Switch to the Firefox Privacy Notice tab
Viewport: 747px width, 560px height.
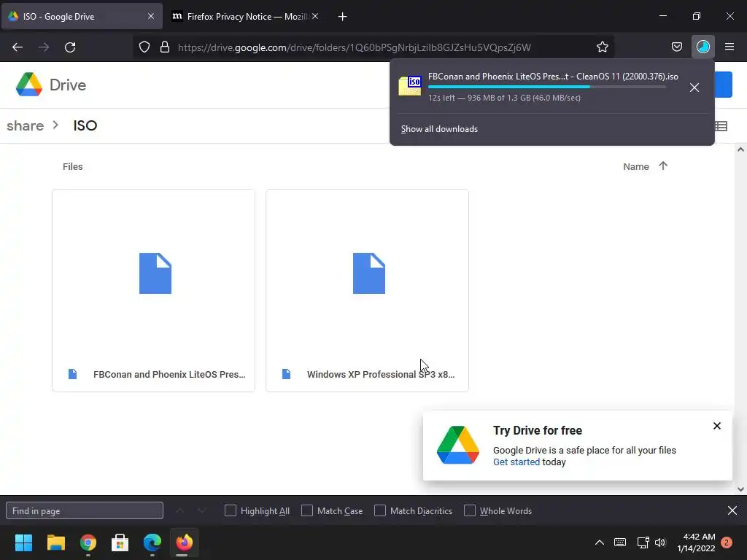pyautogui.click(x=245, y=16)
